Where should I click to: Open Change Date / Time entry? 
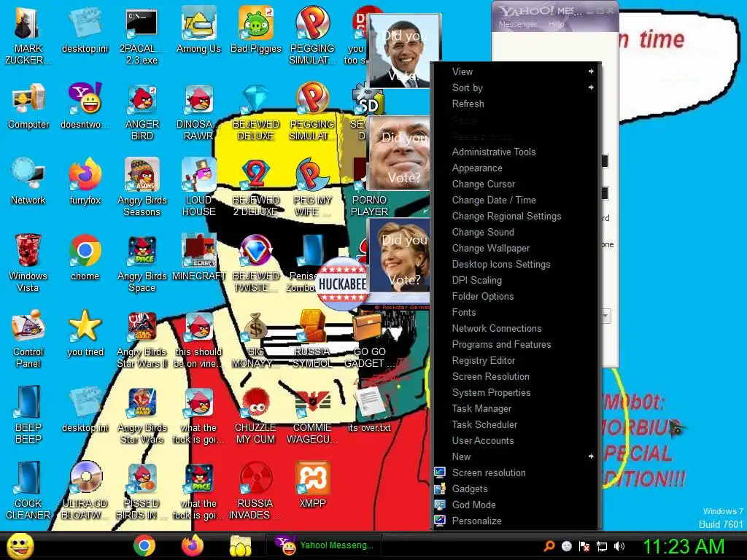(x=516, y=200)
